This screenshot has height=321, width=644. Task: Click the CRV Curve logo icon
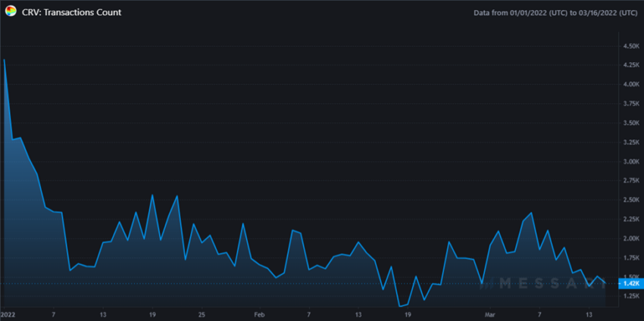pos(11,12)
